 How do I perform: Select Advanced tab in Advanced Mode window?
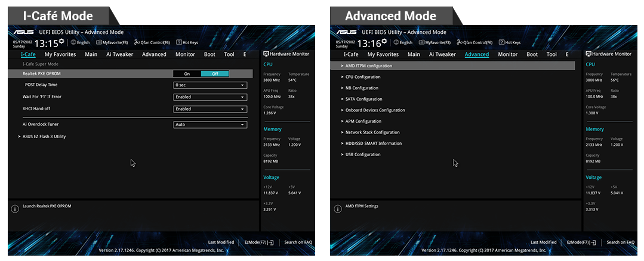[x=477, y=54]
